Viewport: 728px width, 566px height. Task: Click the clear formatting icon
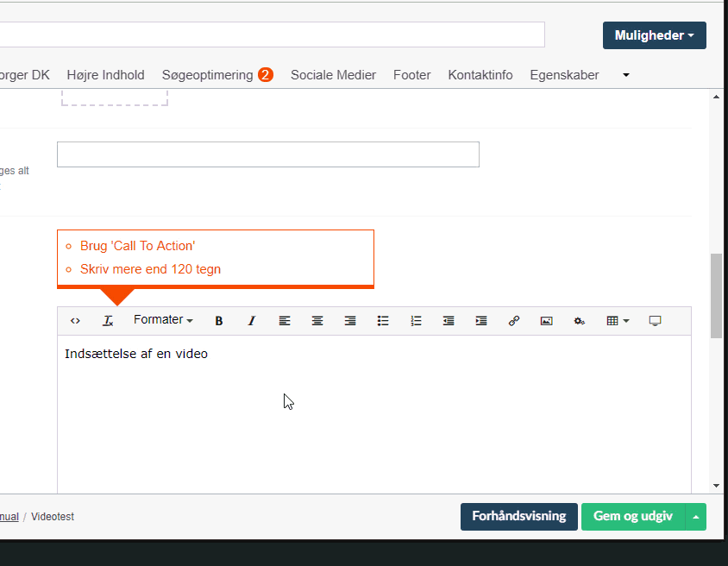coord(108,321)
